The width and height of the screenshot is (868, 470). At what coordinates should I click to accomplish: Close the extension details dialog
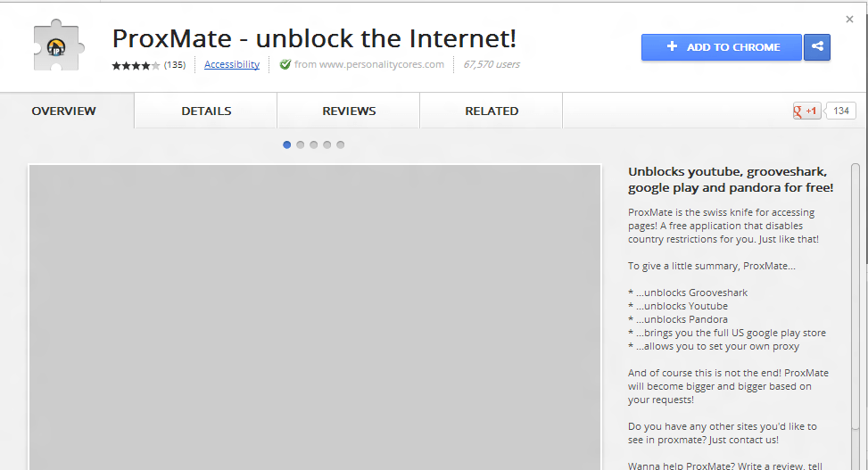849,20
